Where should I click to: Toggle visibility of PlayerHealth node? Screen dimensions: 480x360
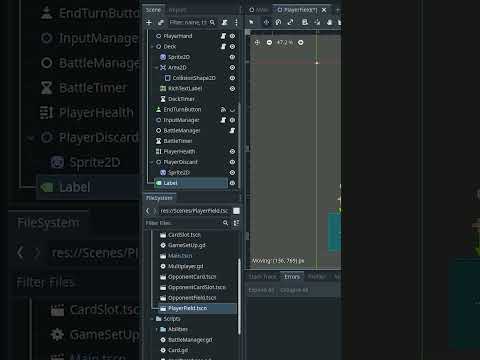click(232, 152)
